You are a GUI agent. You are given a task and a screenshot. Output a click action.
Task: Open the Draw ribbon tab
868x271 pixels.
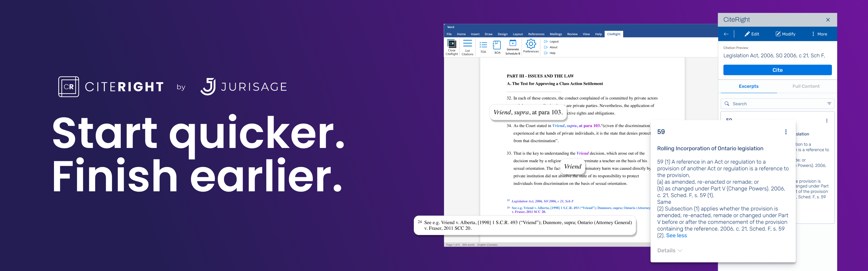(489, 34)
